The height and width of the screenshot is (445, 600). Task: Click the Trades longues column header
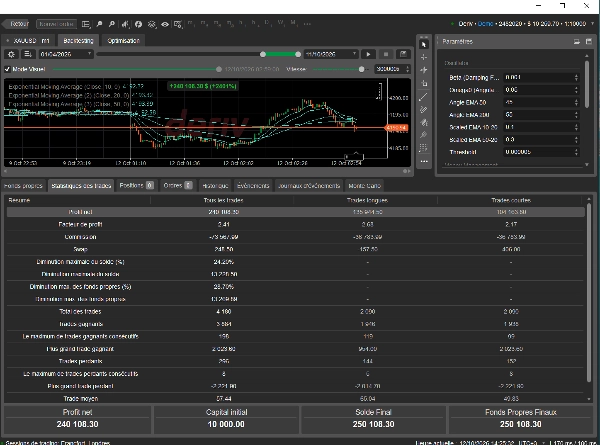367,200
